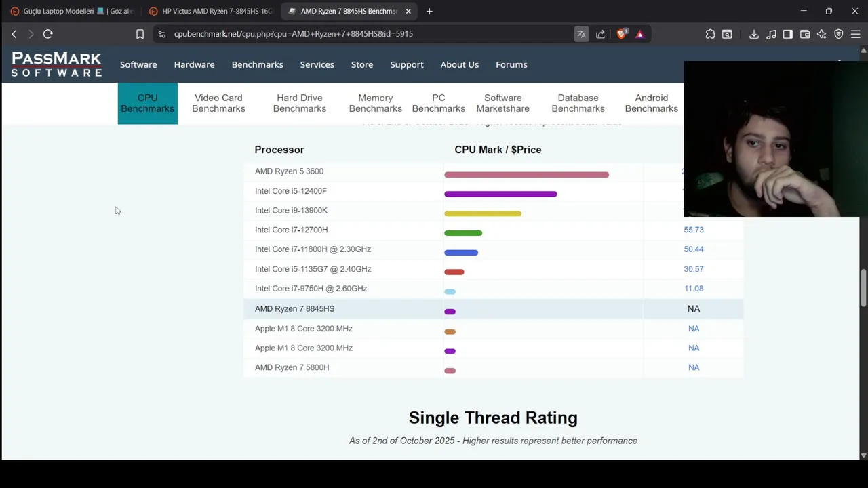Image resolution: width=868 pixels, height=488 pixels.
Task: Open the AMD Ryzen 7 5800H link
Action: click(292, 367)
